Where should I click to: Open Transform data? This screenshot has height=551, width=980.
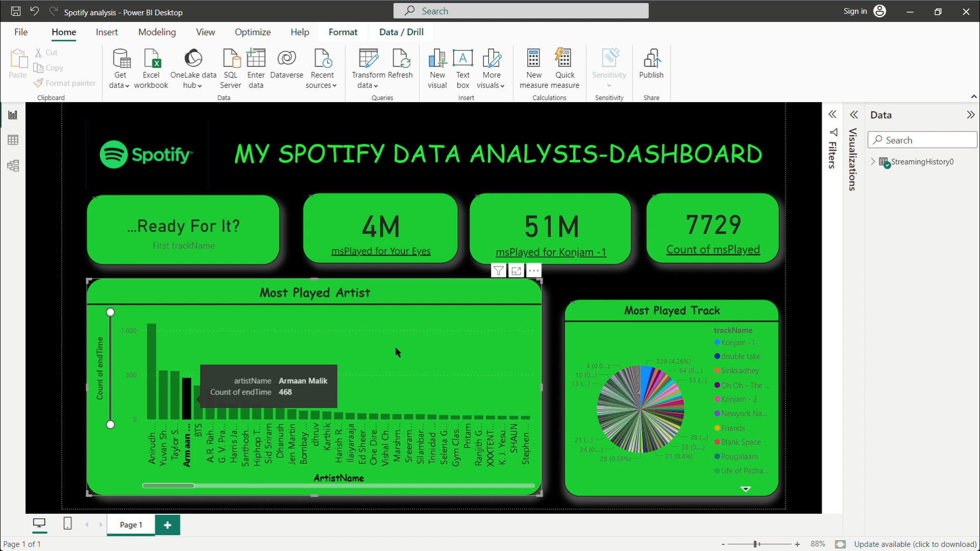(368, 68)
